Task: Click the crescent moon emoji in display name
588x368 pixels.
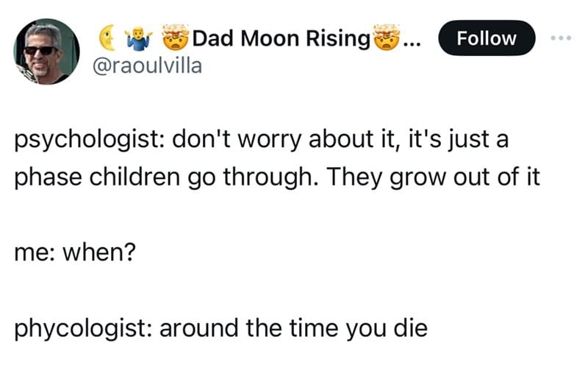Action: (107, 38)
